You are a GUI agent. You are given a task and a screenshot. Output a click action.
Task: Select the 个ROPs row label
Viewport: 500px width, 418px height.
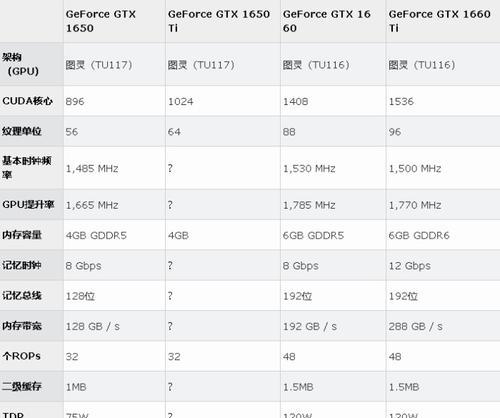[21, 356]
